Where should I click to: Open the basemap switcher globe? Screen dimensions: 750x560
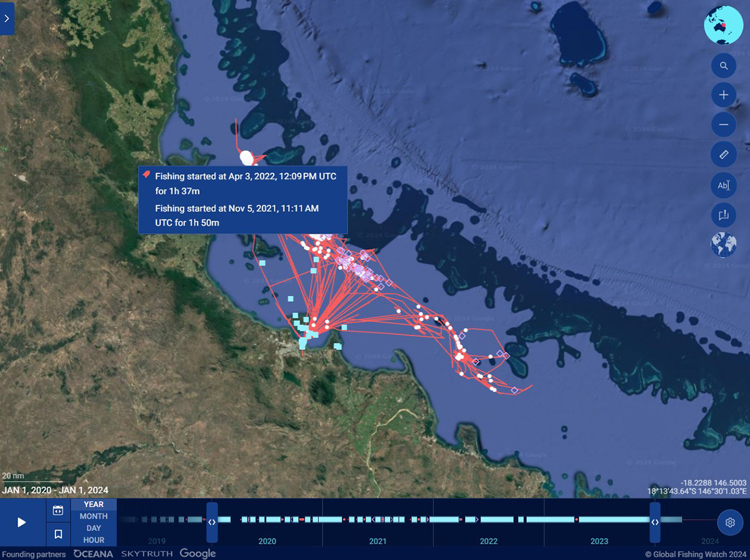[x=724, y=244]
